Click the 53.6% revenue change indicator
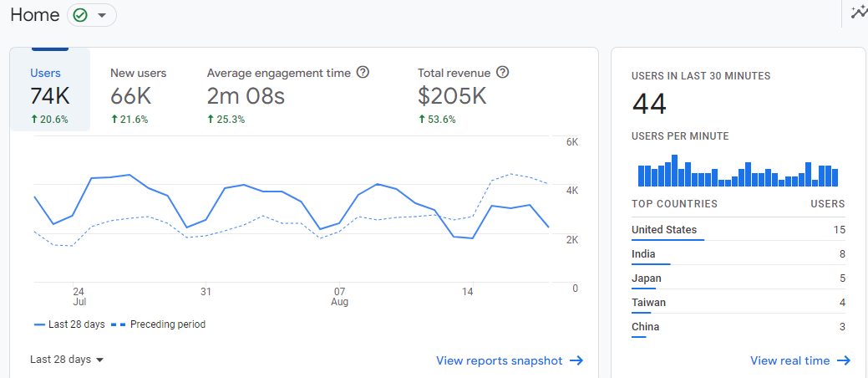The image size is (868, 378). pyautogui.click(x=437, y=119)
